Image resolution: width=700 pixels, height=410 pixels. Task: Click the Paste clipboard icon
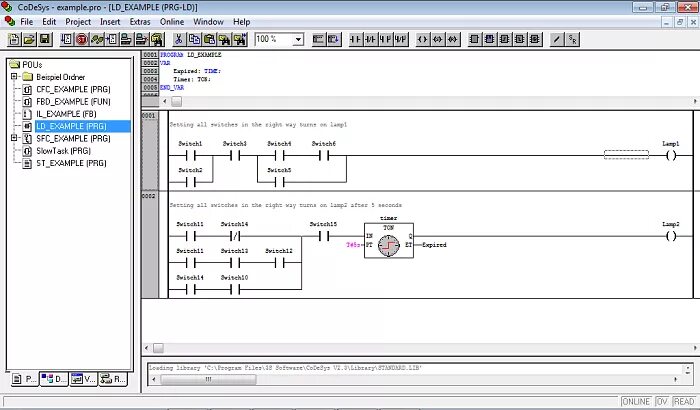[209, 39]
